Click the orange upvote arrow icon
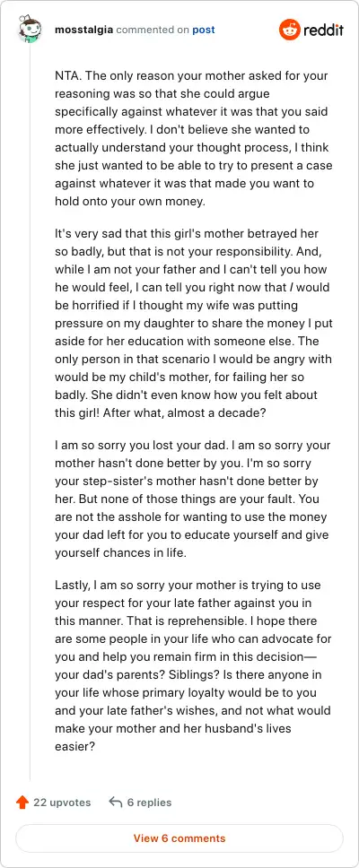This screenshot has height=868, width=359. [x=22, y=803]
